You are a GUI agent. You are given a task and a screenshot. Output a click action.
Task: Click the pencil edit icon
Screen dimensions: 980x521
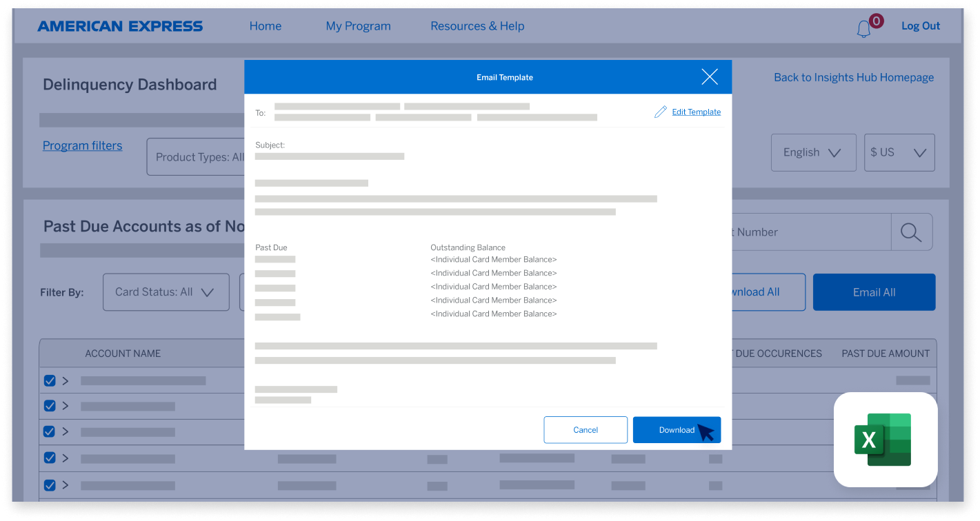[660, 112]
